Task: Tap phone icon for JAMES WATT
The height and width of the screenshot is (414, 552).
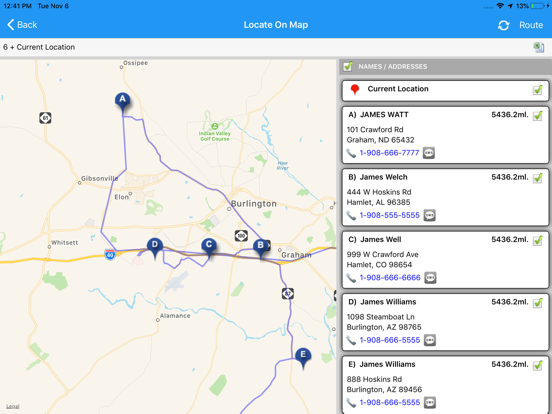Action: click(351, 153)
